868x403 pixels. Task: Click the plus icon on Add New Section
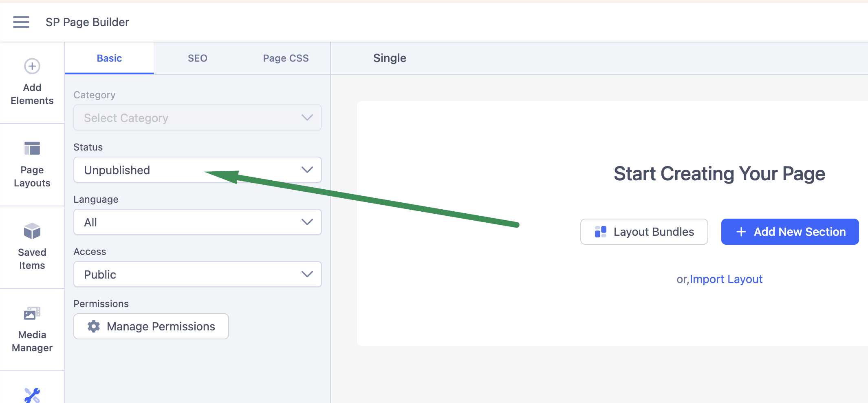tap(741, 232)
